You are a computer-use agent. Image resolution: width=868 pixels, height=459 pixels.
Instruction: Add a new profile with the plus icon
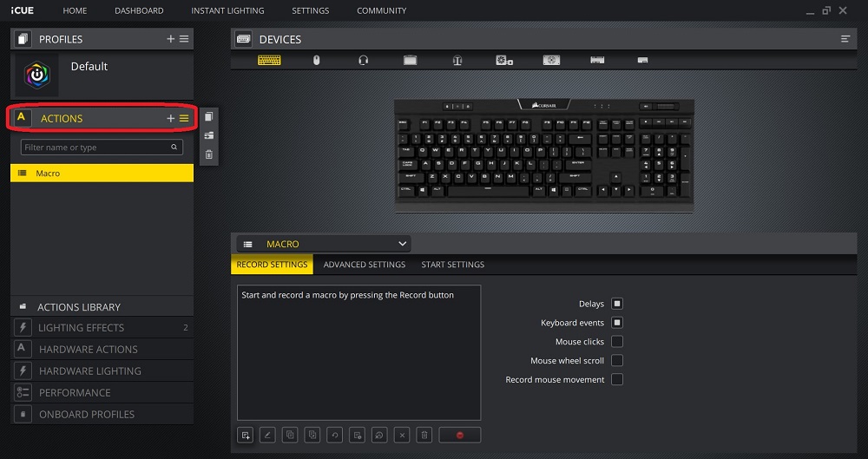(x=170, y=39)
